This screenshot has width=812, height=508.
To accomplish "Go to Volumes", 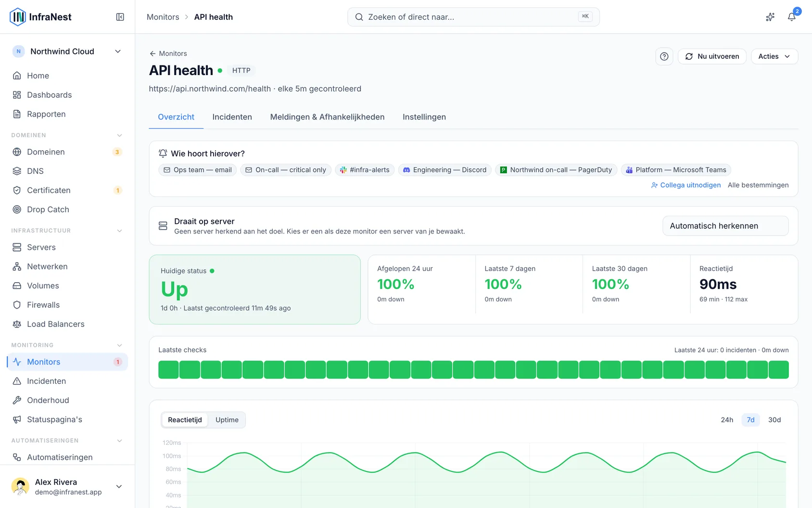I will (67, 286).
